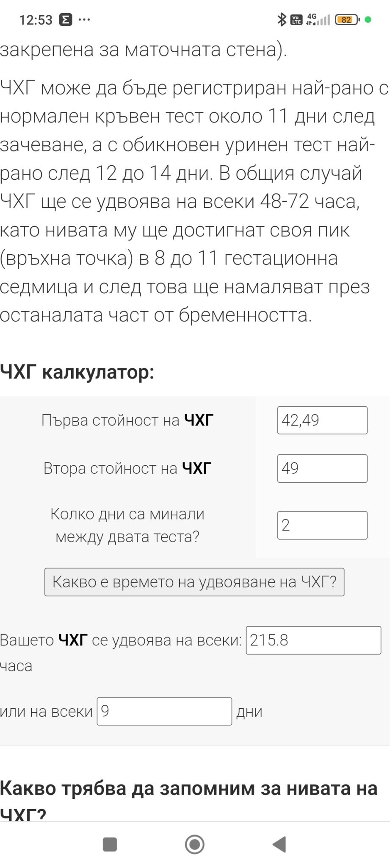The image size is (390, 868).
Task: Tap the battery level indicator
Action: (347, 19)
